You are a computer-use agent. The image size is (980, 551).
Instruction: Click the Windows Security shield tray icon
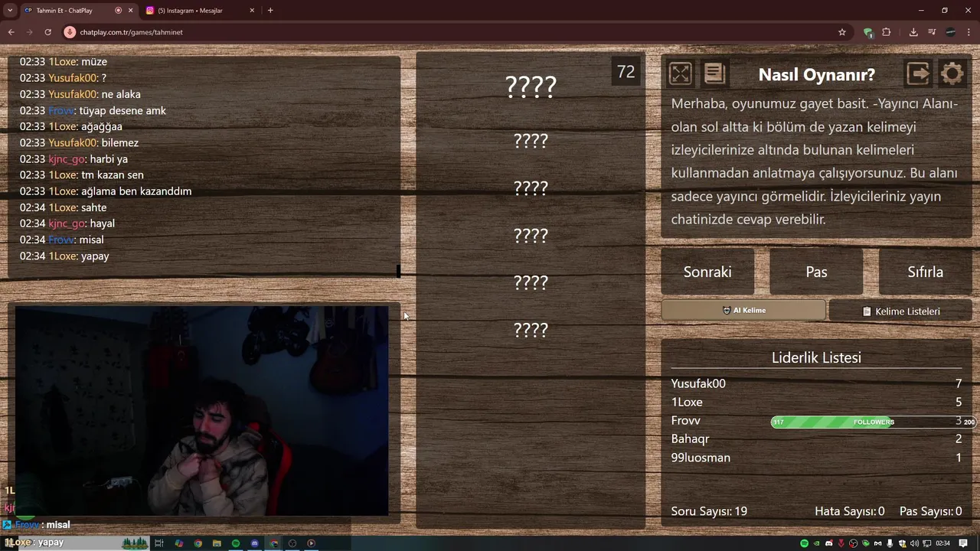(x=902, y=543)
